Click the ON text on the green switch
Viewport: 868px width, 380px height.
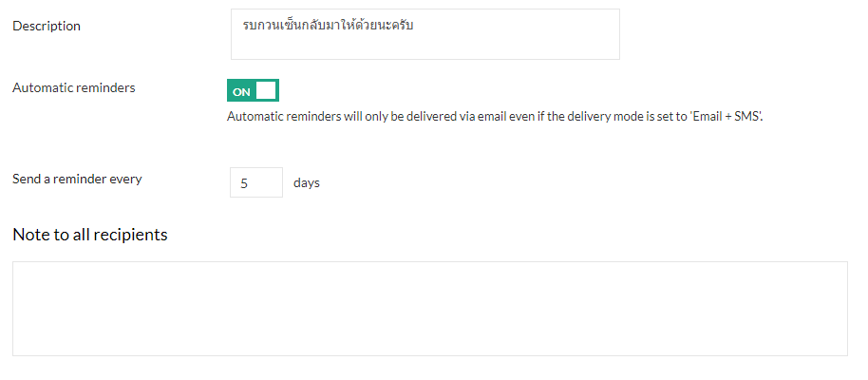[x=241, y=91]
